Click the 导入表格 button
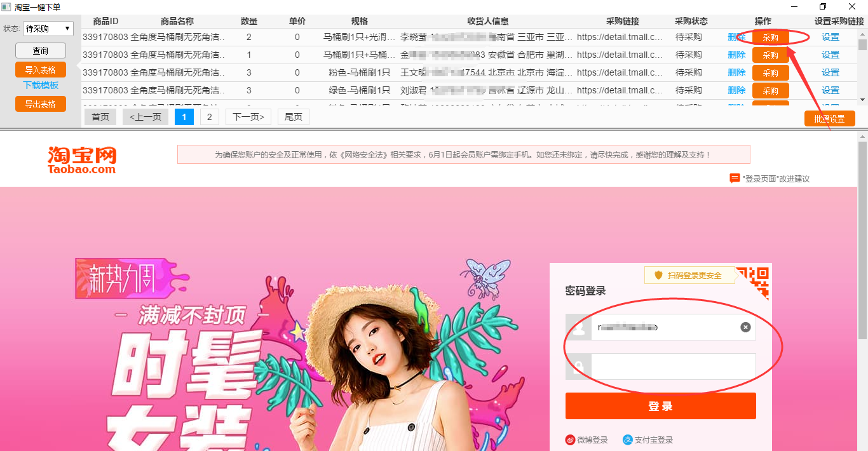This screenshot has height=451, width=868. 41,70
